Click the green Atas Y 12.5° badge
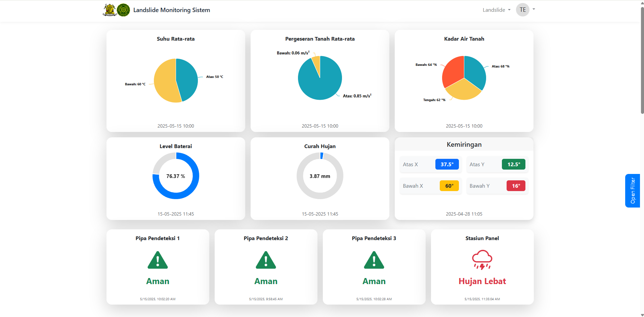This screenshot has height=317, width=644. (x=513, y=164)
